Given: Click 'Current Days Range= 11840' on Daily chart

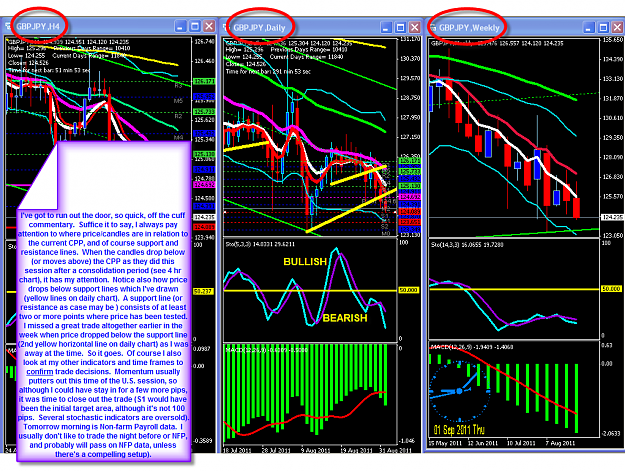Looking at the screenshot, I should (306, 57).
